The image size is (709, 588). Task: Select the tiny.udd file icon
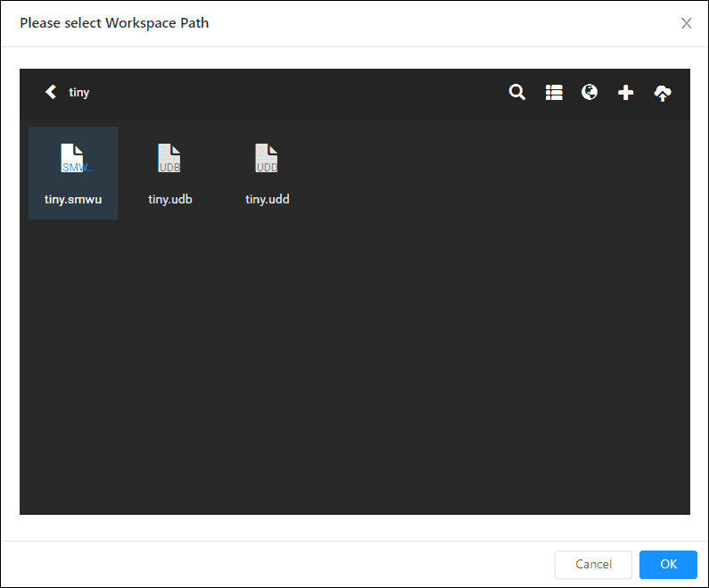[267, 159]
